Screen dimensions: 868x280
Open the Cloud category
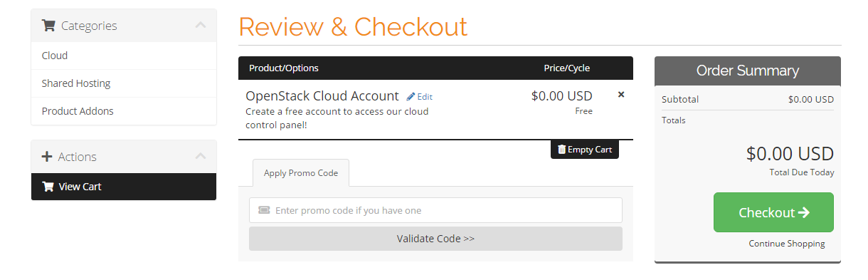coord(124,56)
